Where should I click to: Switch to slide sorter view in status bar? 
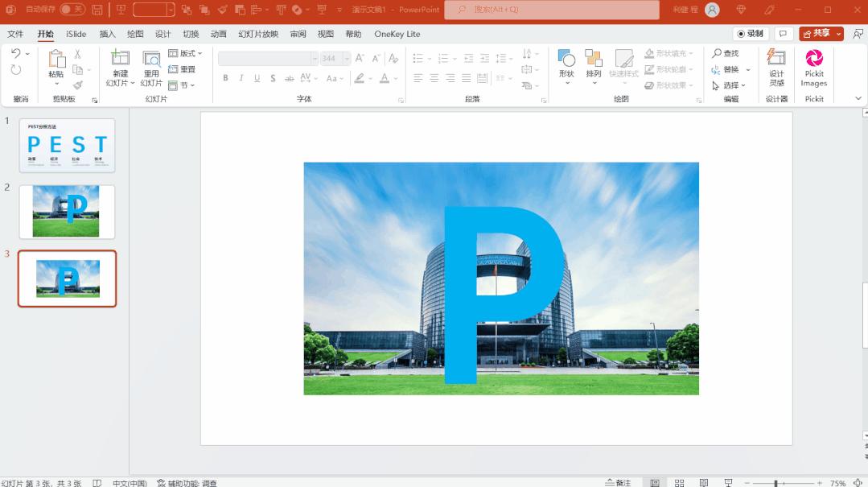point(680,483)
